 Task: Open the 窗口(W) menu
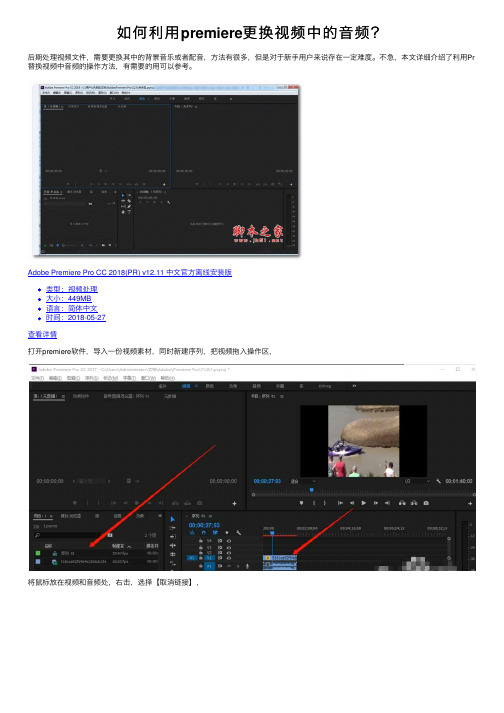point(148,378)
